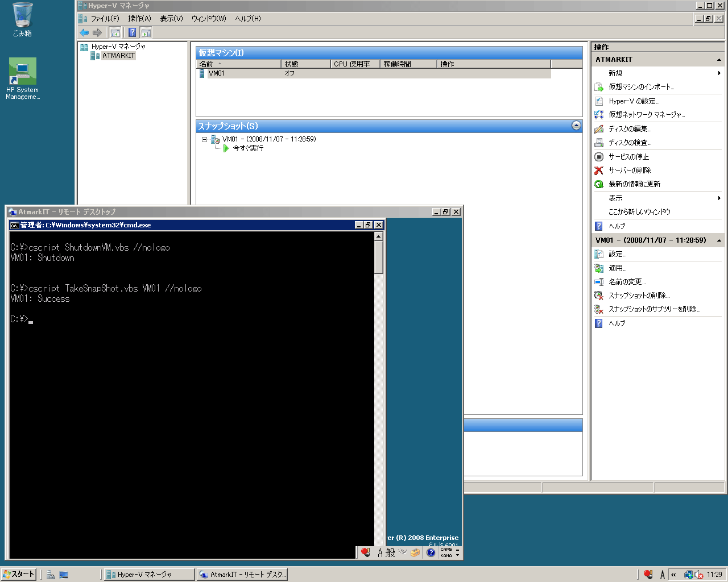Open ヘルプ under VM01 snapshot actions

pyautogui.click(x=617, y=323)
